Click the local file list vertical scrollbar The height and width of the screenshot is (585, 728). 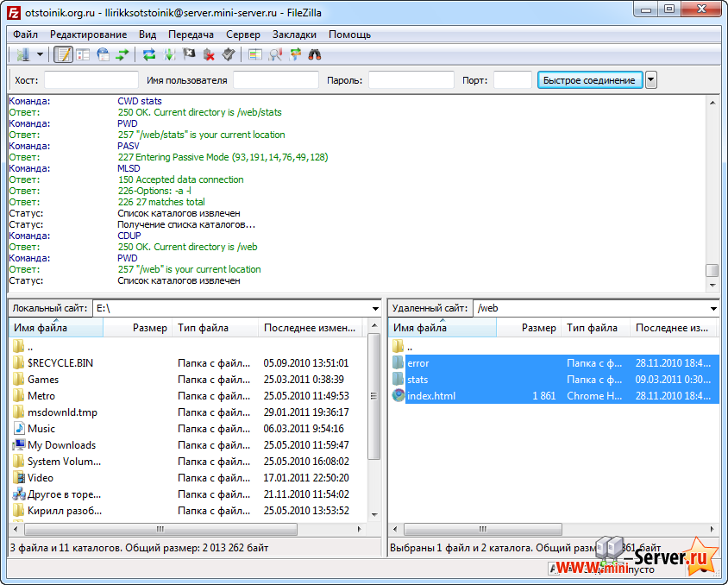coord(373,397)
